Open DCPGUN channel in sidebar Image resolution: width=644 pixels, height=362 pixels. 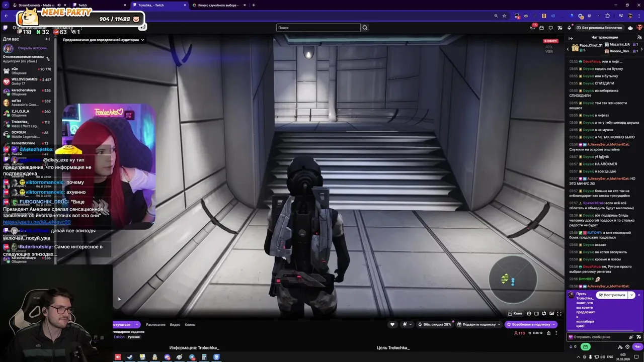[x=28, y=134]
